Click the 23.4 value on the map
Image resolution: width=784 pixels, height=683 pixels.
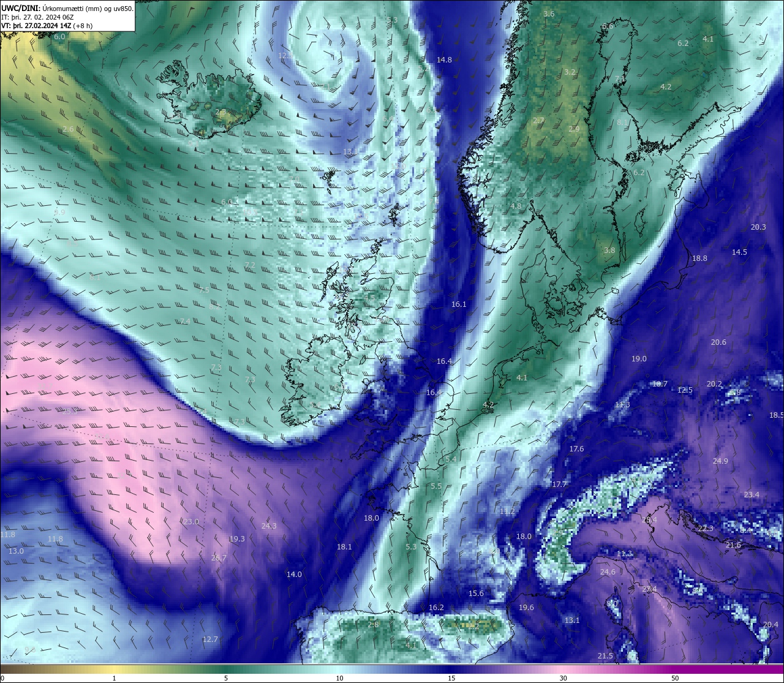[752, 495]
